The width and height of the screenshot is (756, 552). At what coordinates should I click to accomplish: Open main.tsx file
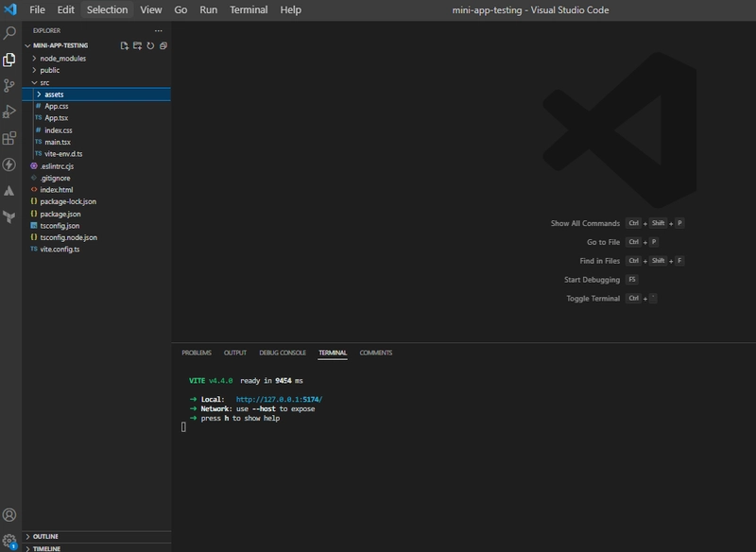(96, 142)
